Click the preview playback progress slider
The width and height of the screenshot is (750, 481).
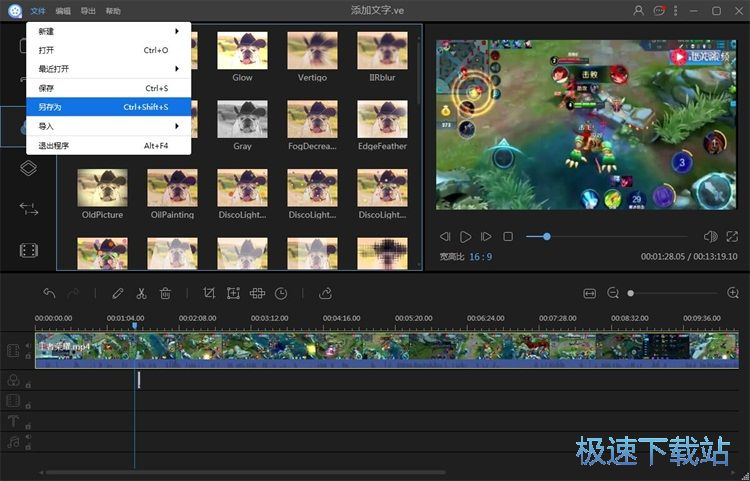[607, 236]
